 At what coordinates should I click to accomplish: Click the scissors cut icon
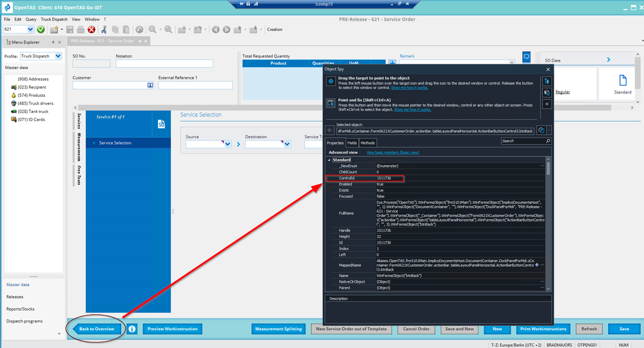coord(104,30)
